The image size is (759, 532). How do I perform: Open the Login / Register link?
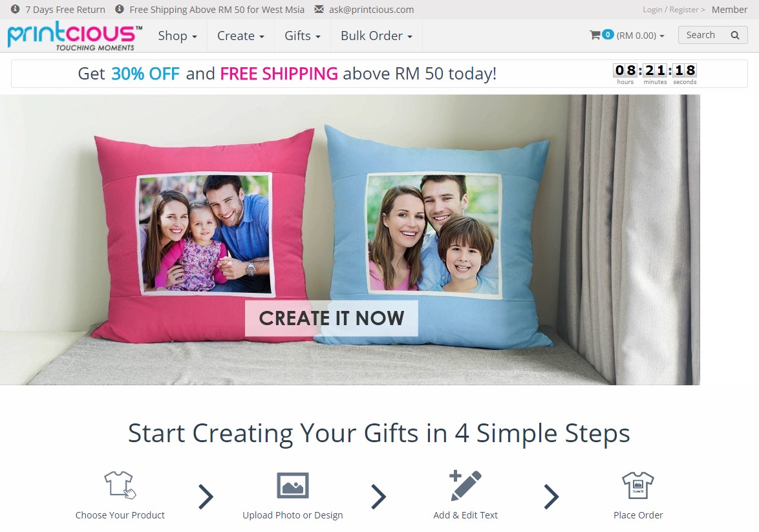pos(673,10)
